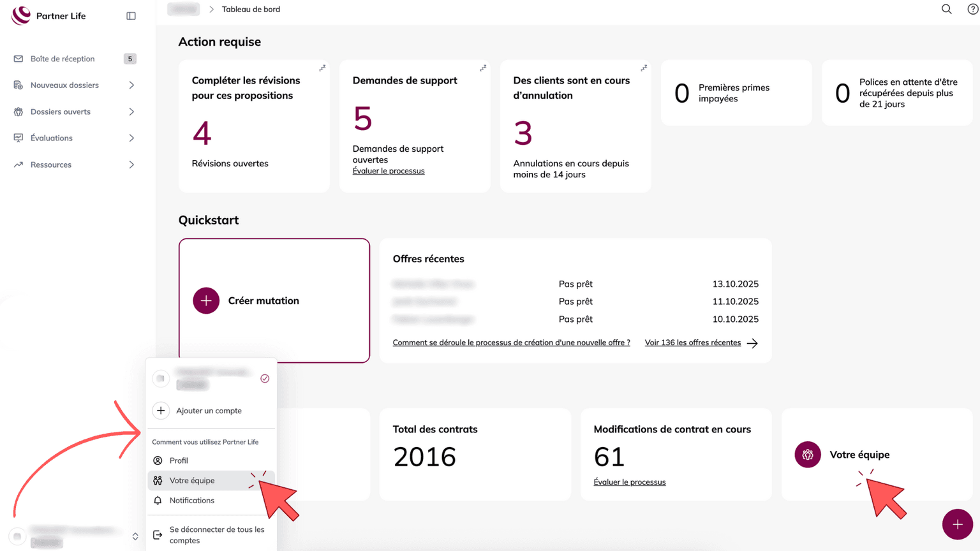
Task: Expand Demandes de support card icon
Action: point(483,68)
